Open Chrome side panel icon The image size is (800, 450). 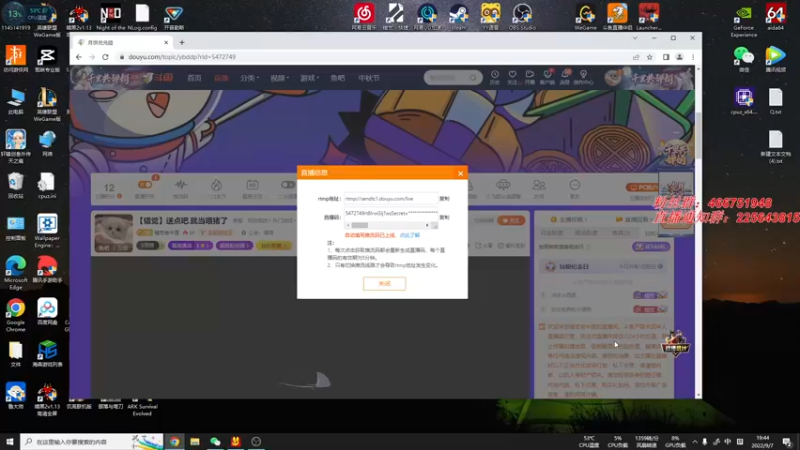click(x=666, y=57)
